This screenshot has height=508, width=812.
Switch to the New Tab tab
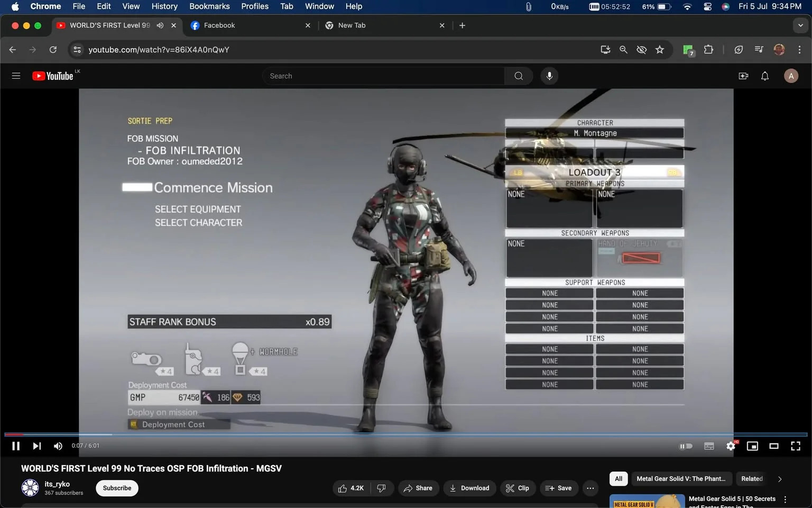pos(384,25)
